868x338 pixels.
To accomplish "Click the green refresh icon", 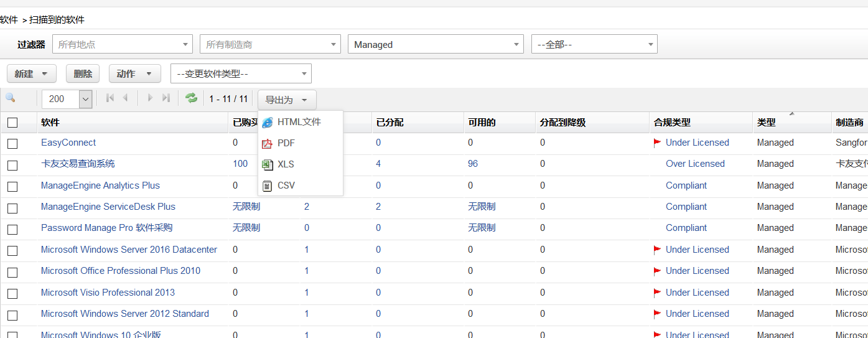I will pyautogui.click(x=191, y=98).
